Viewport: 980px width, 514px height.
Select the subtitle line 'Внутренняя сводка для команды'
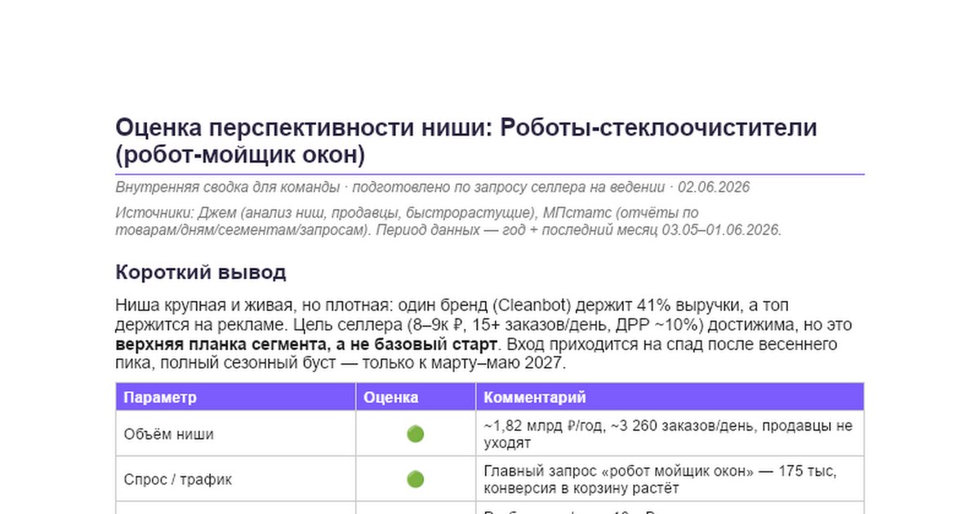pyautogui.click(x=227, y=187)
